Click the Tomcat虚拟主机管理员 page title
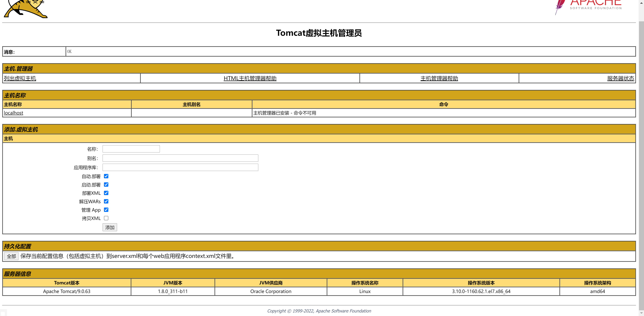 click(319, 33)
